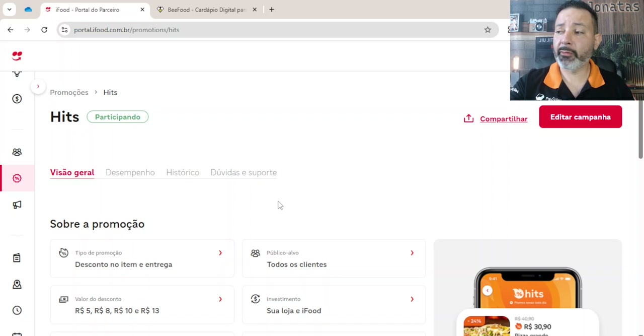Click the Hits breadcrumb item

click(x=110, y=92)
